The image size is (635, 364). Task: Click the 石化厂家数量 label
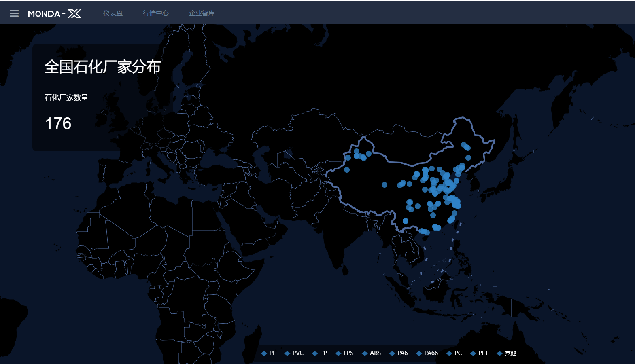(66, 97)
